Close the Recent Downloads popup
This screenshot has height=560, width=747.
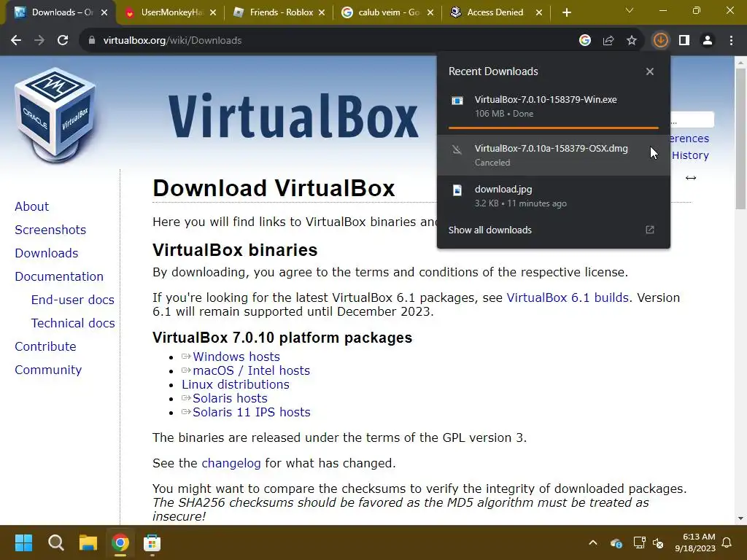[x=650, y=71]
